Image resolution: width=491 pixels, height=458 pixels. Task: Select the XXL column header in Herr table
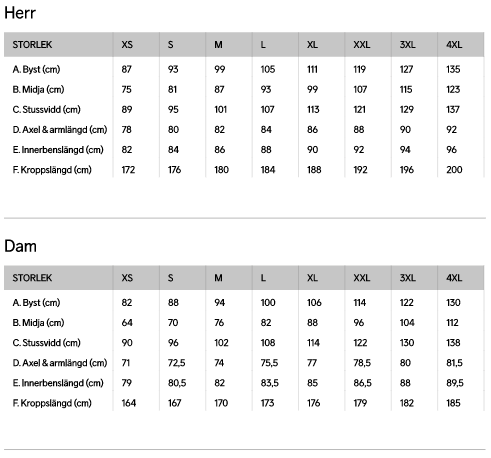362,45
